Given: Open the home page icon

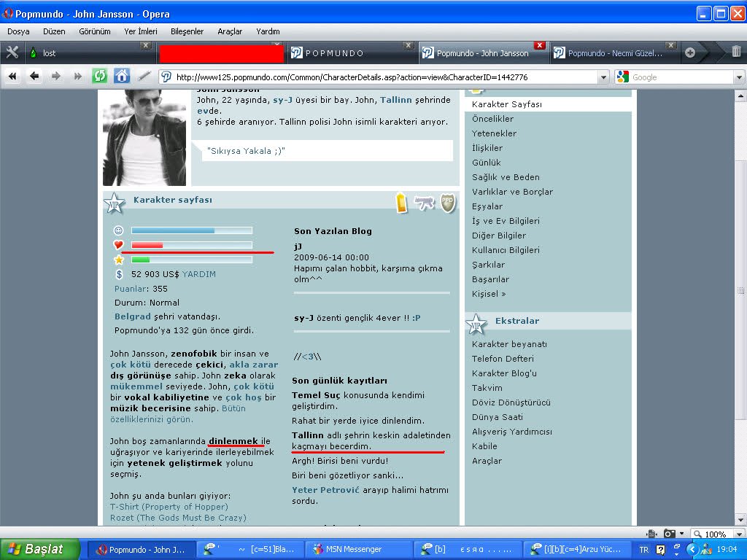Looking at the screenshot, I should pos(122,76).
